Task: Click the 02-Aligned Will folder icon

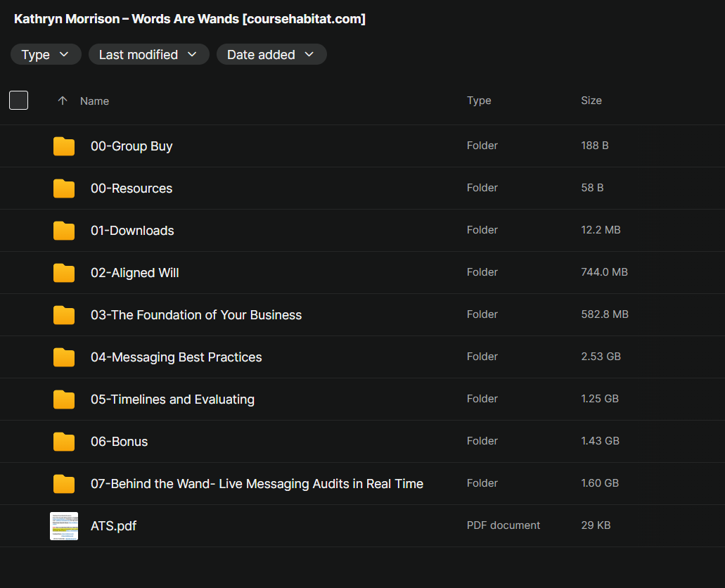Action: 64,273
